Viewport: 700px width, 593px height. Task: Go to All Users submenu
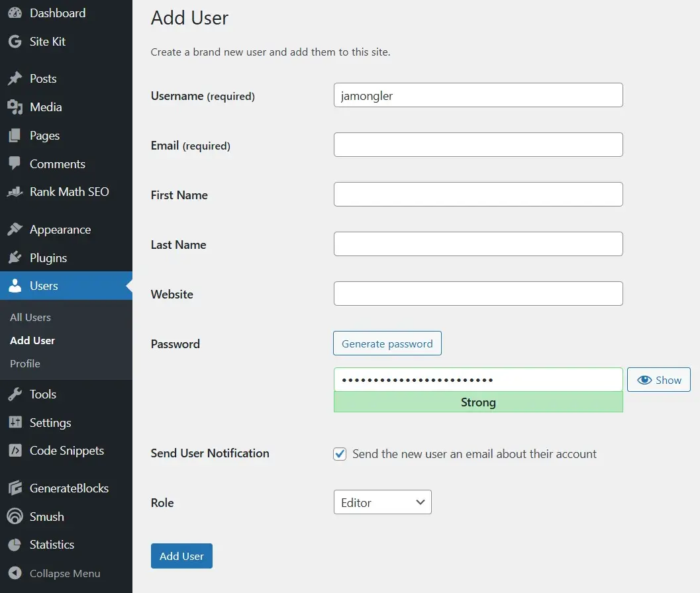click(x=30, y=318)
